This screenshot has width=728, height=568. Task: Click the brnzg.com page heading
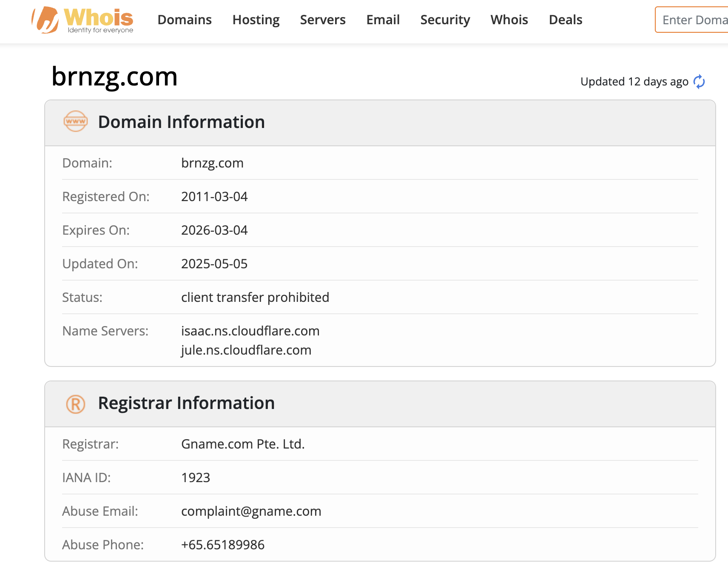point(114,77)
